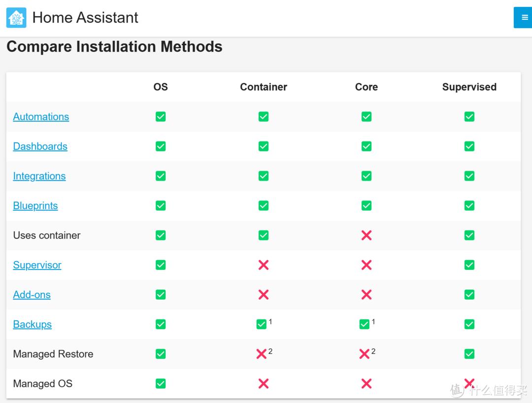Click the Home Assistant logo icon
532x403 pixels.
16,18
